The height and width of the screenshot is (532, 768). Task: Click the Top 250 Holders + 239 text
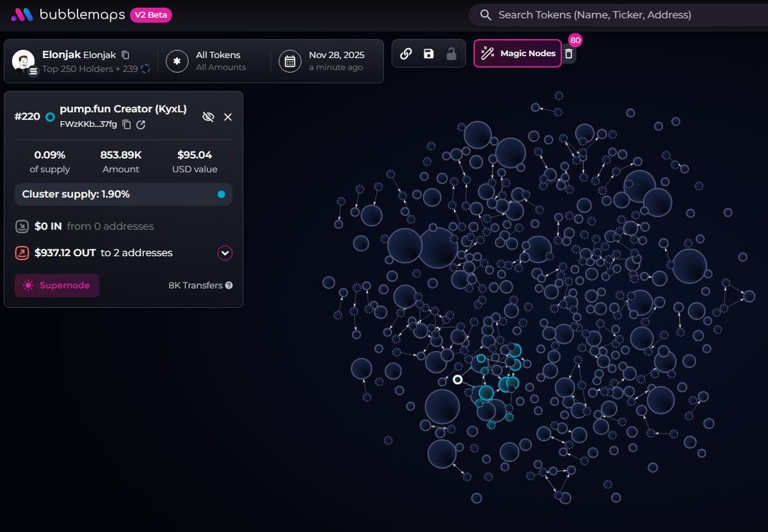(x=90, y=69)
